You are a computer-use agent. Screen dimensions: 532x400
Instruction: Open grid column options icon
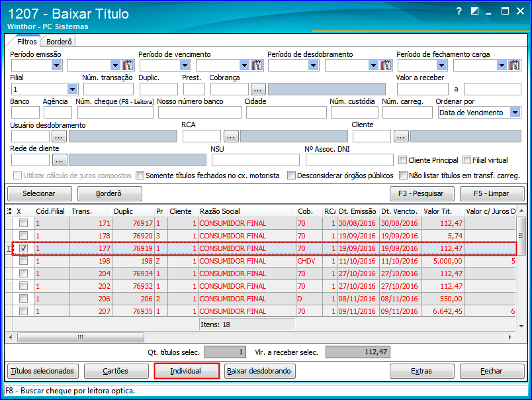9,211
